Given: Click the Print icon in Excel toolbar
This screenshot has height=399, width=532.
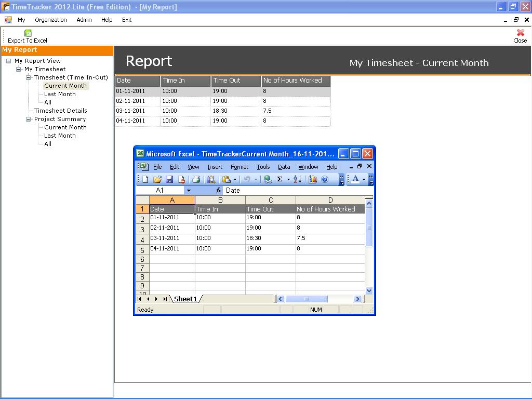Looking at the screenshot, I should pos(196,179).
